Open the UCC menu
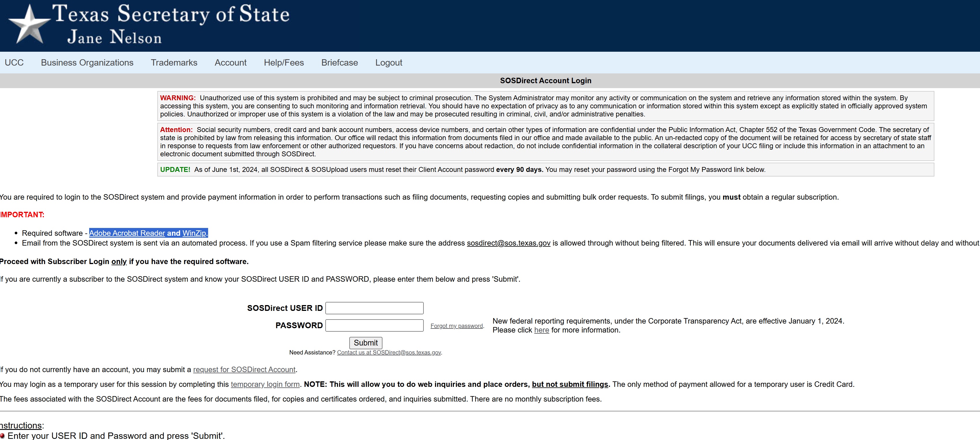The width and height of the screenshot is (980, 440). click(x=14, y=62)
